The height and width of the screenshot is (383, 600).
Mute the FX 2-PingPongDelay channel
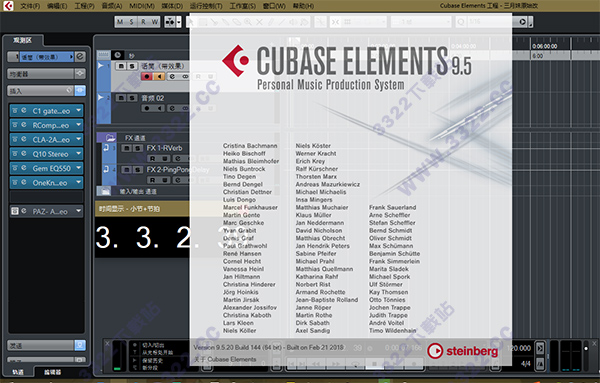(127, 169)
